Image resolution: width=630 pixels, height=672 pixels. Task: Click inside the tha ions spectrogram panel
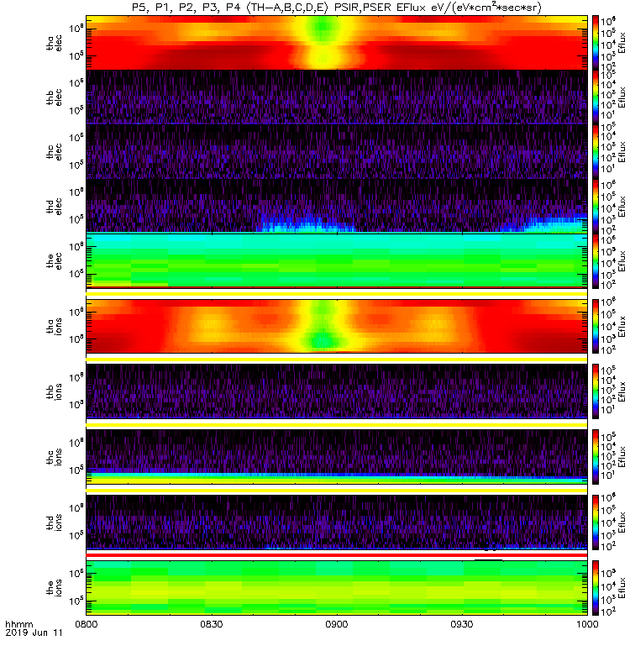(x=337, y=326)
